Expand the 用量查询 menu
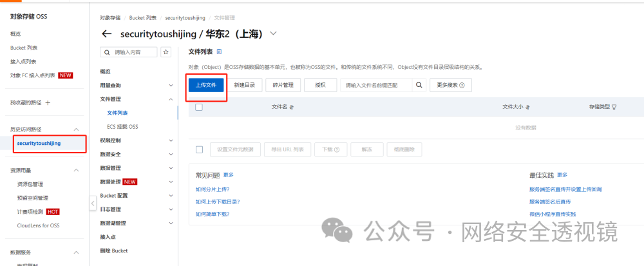644x266 pixels. tap(171, 86)
